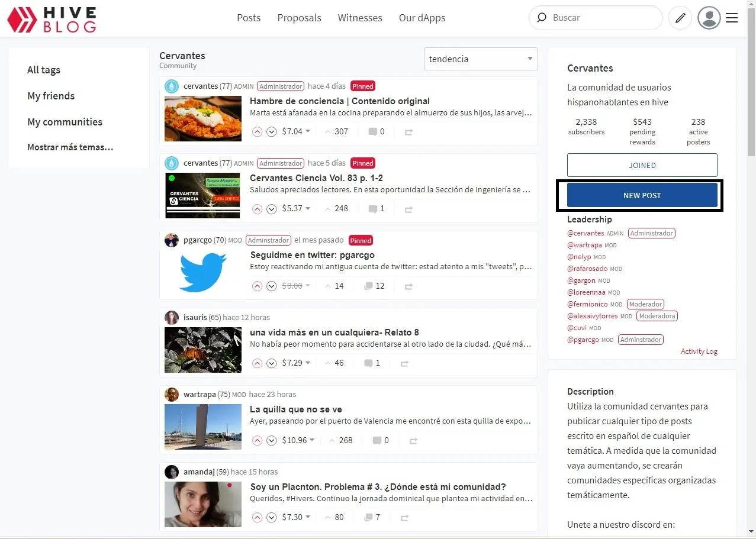
Task: Reblog the Cervantes Ciencia Vol. 83 post
Action: click(x=408, y=209)
